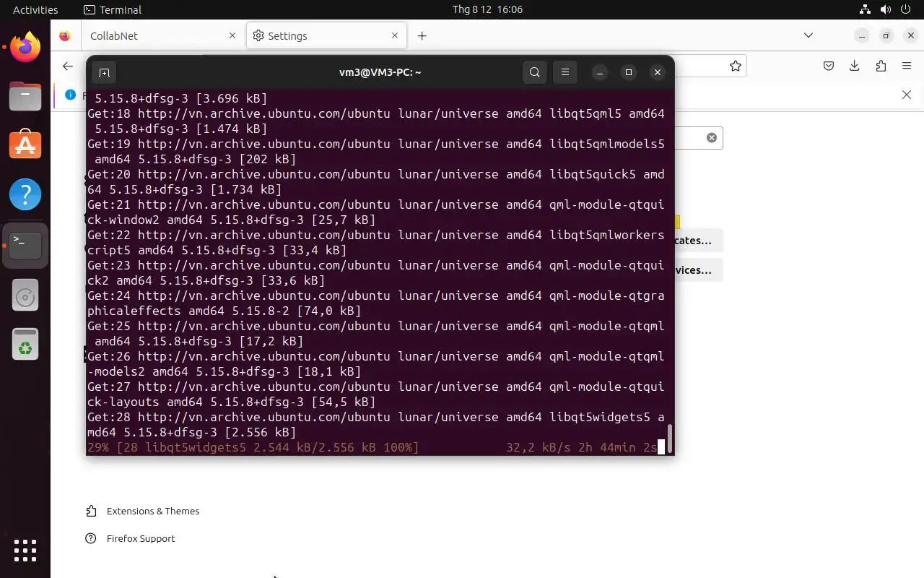Open the power menu in the top bar
This screenshot has height=578, width=924.
point(905,9)
